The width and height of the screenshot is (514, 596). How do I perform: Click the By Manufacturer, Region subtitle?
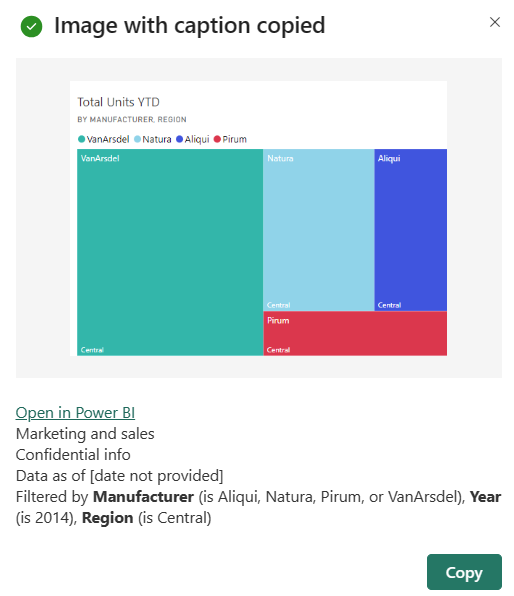(x=132, y=119)
